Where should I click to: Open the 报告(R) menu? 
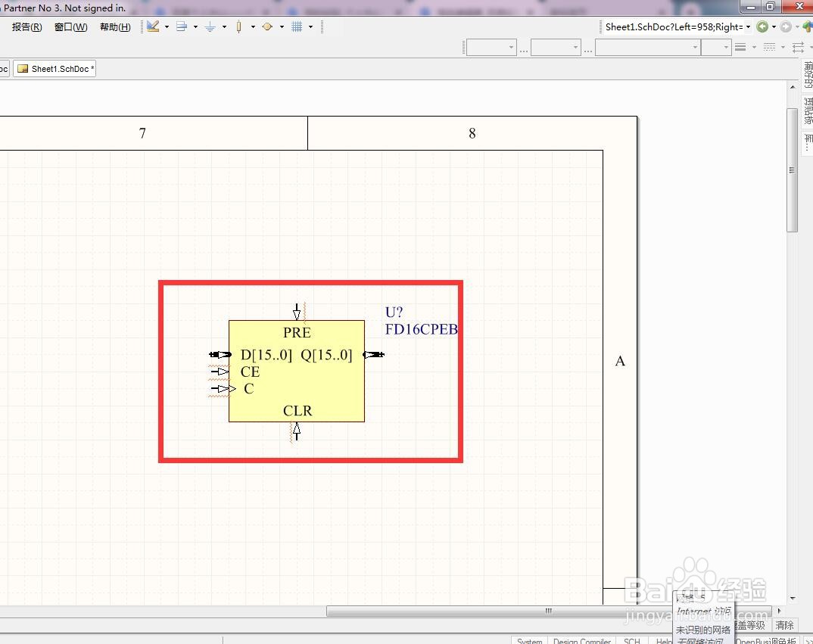(x=27, y=27)
